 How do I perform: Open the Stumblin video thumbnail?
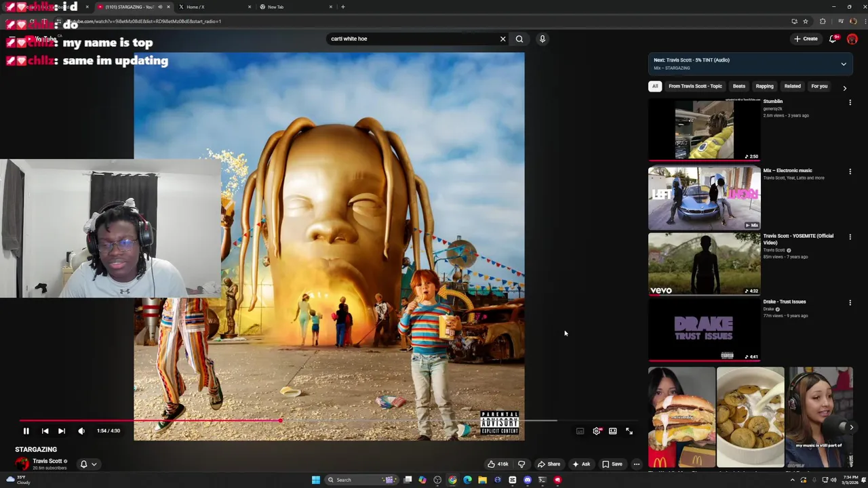(x=704, y=130)
